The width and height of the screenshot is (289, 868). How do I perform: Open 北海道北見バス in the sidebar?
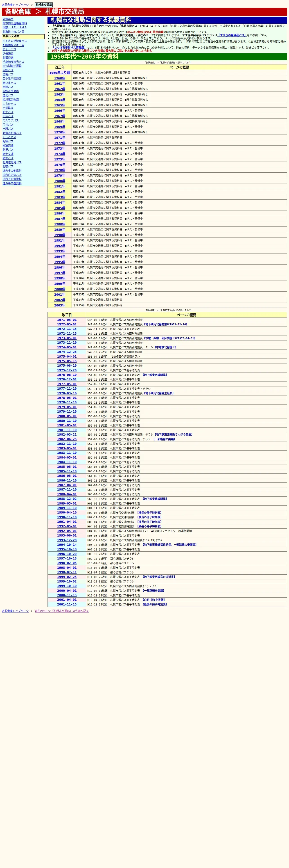click(x=12, y=162)
